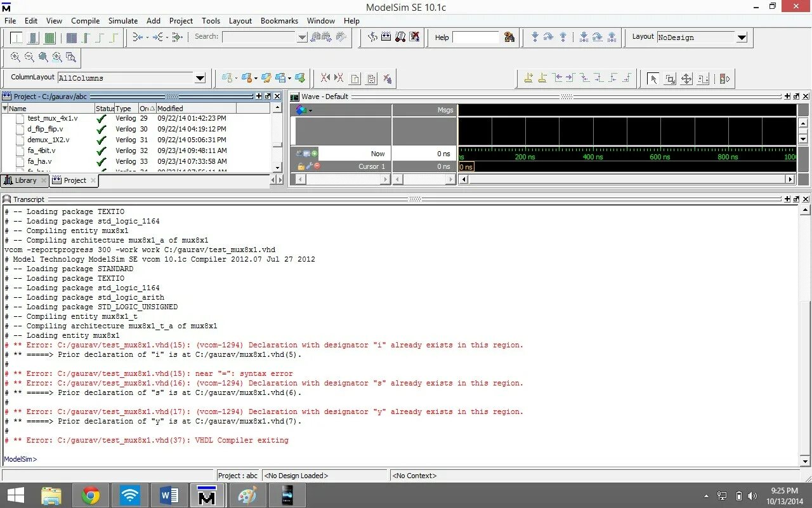812x508 pixels.
Task: Click the Step Over curved-arrow icon
Action: [549, 37]
